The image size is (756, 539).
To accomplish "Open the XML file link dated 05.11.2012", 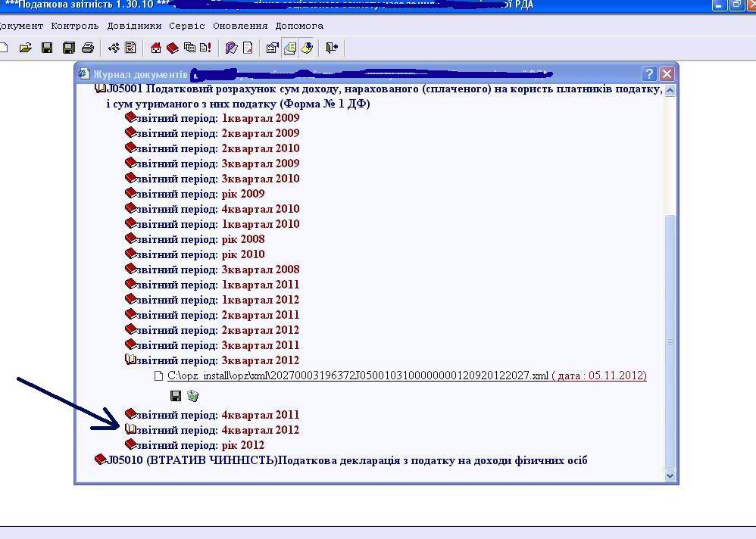I will (358, 375).
